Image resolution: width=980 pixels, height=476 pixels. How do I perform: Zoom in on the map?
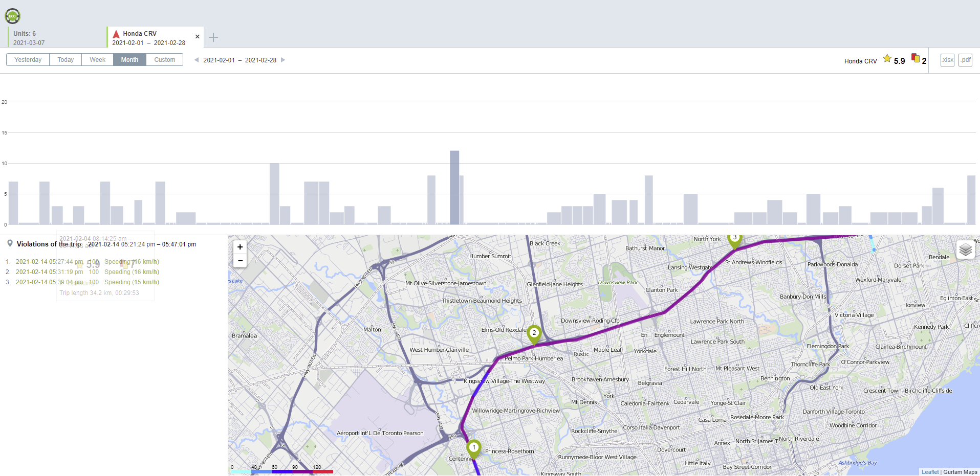point(240,247)
